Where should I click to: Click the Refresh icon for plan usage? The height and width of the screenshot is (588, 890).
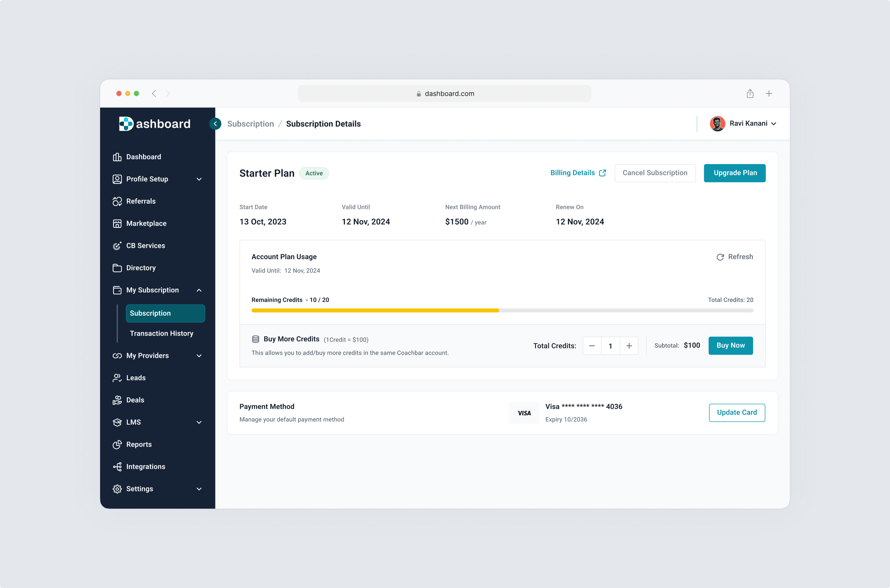[720, 257]
